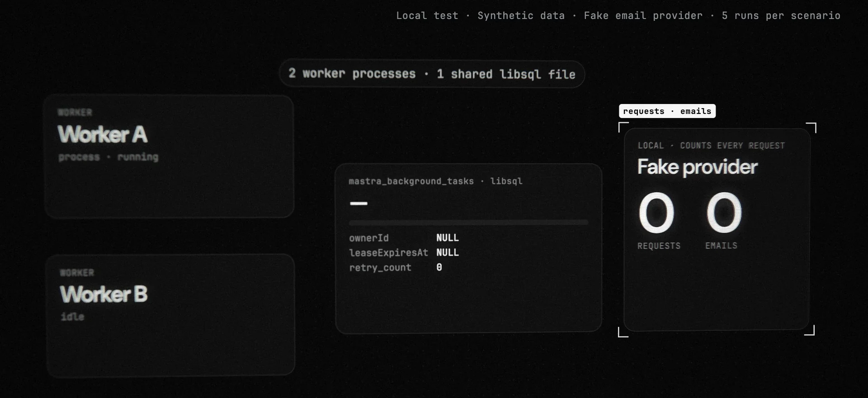The height and width of the screenshot is (398, 868).
Task: Click "Fake email provider" in the top caption
Action: [x=643, y=16]
